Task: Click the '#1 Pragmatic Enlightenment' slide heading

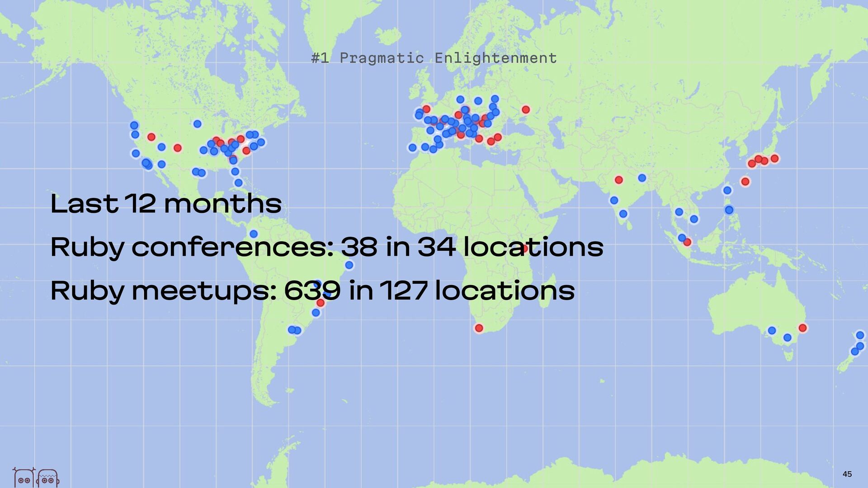Action: tap(434, 58)
